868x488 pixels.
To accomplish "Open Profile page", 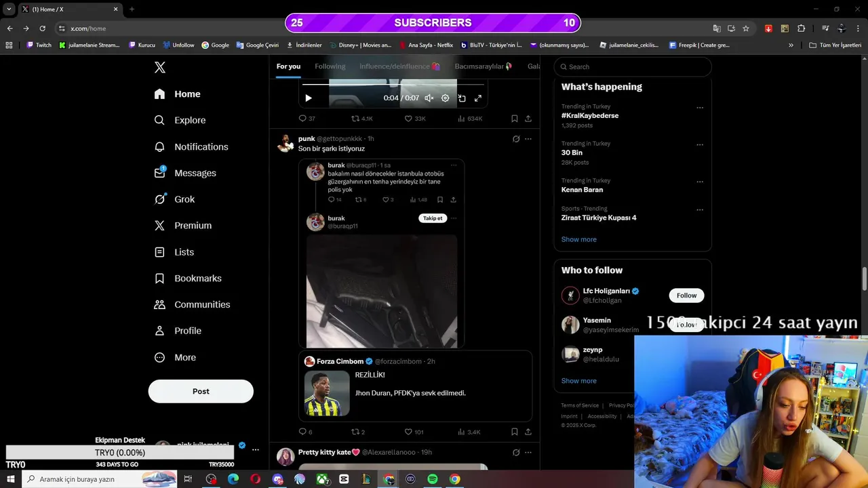I will coord(178,331).
